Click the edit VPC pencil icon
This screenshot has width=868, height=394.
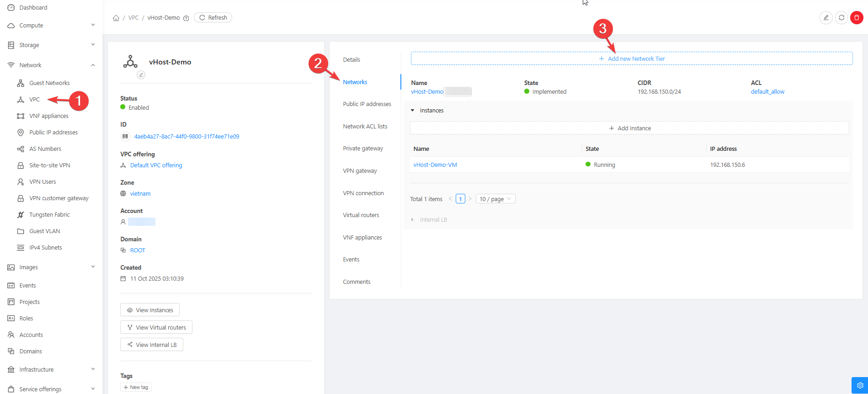click(826, 18)
